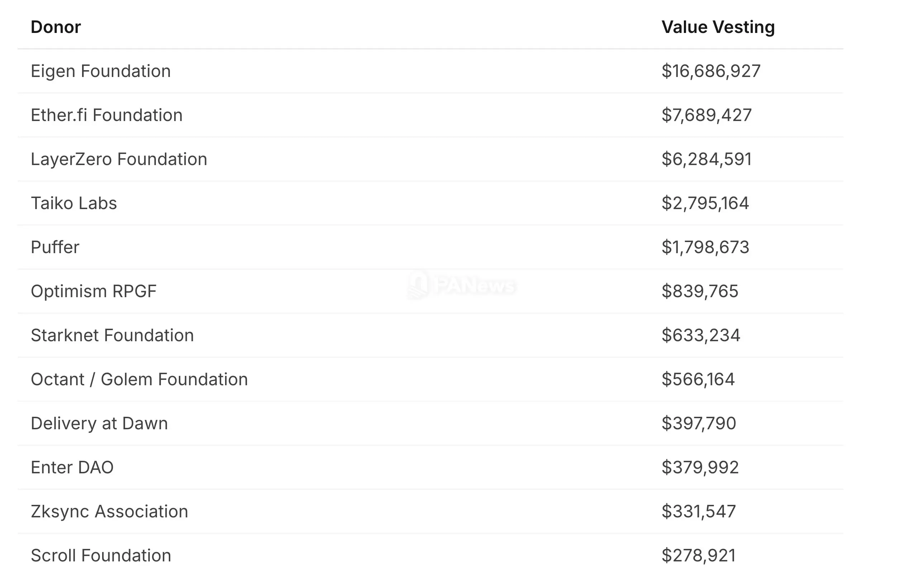This screenshot has height=570, width=924.
Task: Click the $7,689,427 vesting value
Action: 706,115
